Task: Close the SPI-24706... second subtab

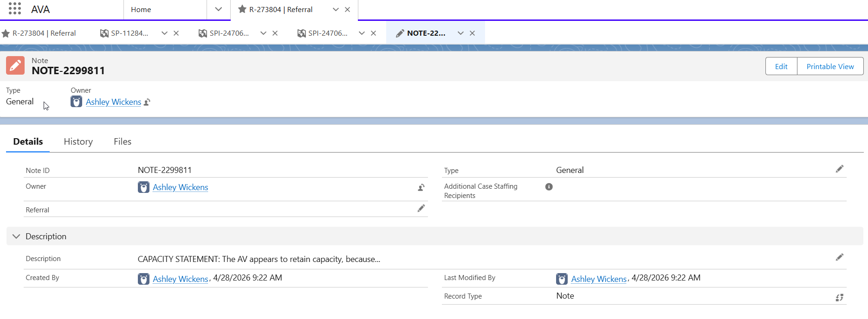Action: (x=373, y=33)
